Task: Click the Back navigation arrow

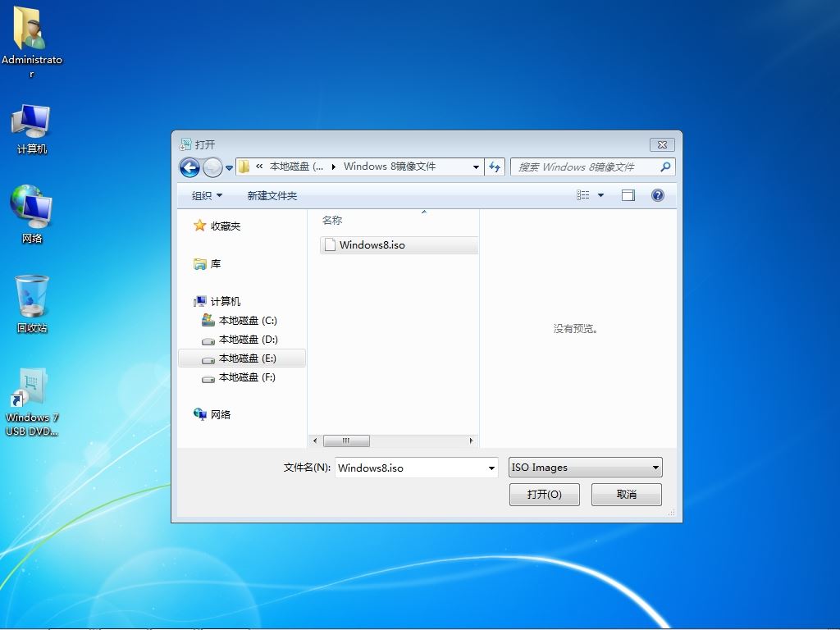Action: coord(189,167)
